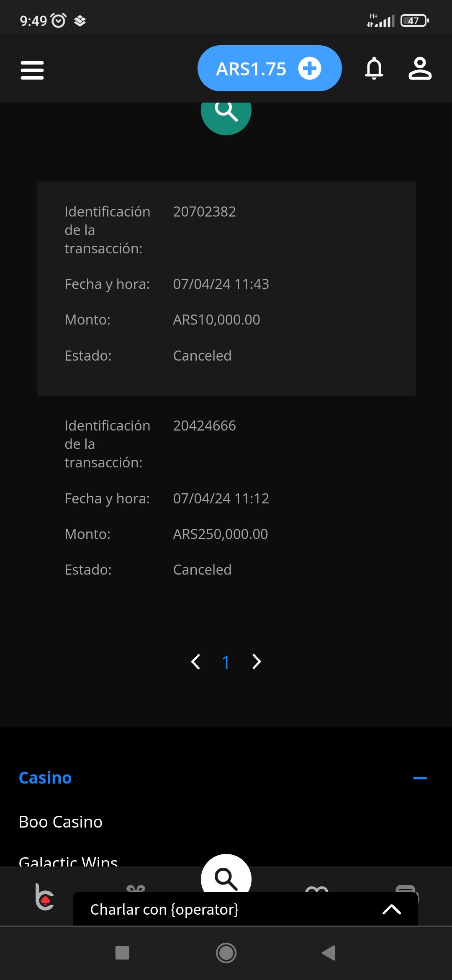Image resolution: width=452 pixels, height=980 pixels.
Task: Tap the Casino footer heading
Action: (x=45, y=778)
